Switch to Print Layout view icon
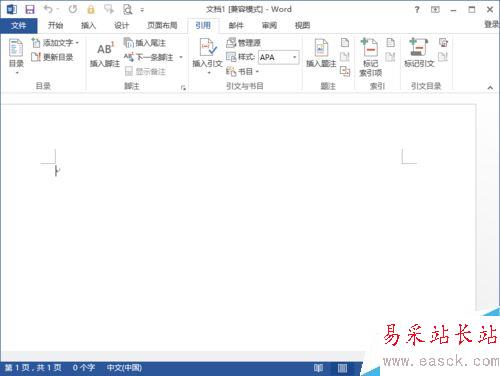The height and width of the screenshot is (376, 500). pos(342,368)
